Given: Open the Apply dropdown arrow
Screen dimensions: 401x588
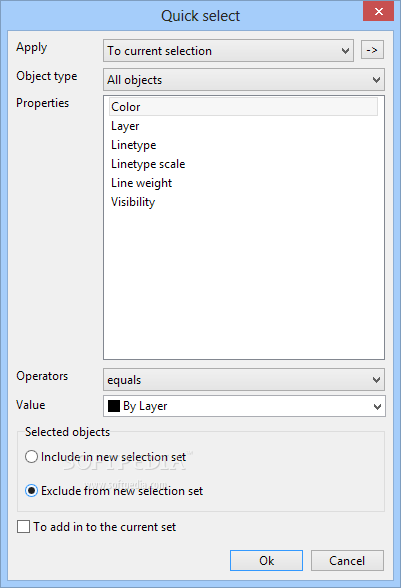Looking at the screenshot, I should coord(345,51).
